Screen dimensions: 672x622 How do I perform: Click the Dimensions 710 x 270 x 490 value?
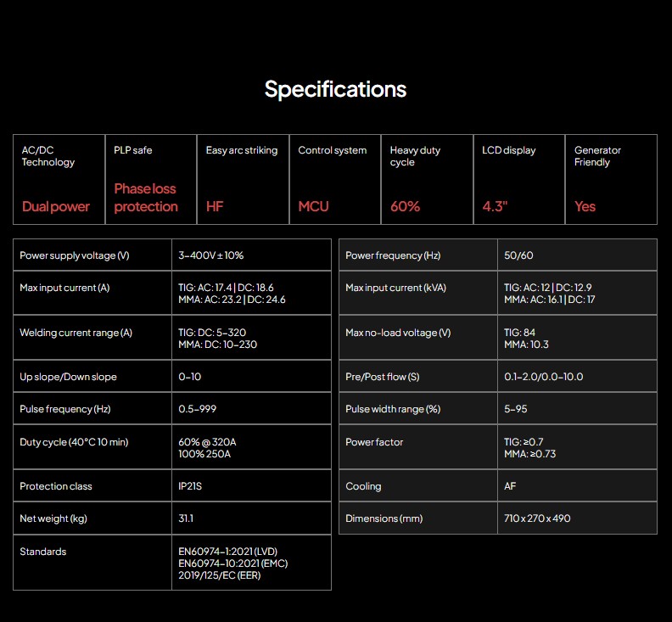click(537, 518)
